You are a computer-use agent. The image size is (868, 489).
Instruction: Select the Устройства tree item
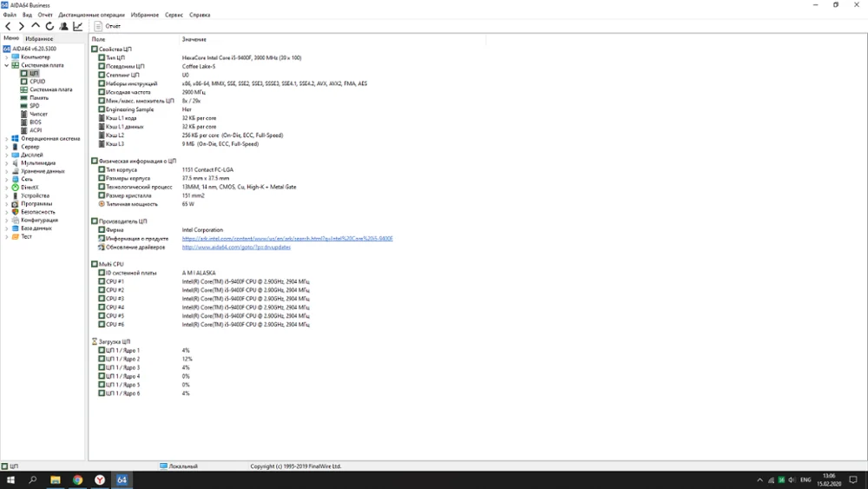click(x=35, y=196)
